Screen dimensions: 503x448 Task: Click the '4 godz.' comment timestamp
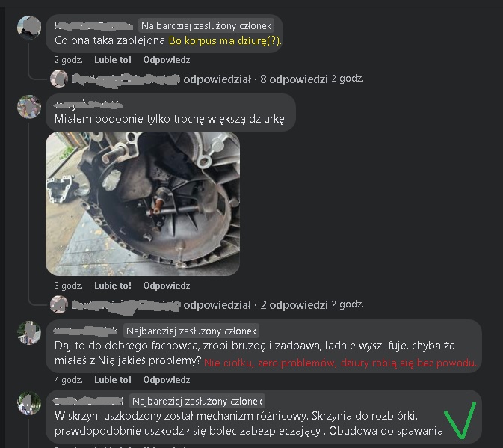69,380
